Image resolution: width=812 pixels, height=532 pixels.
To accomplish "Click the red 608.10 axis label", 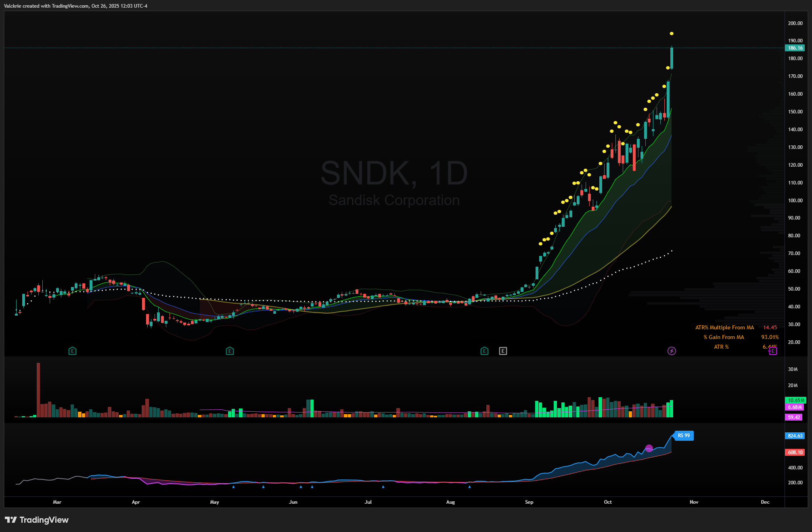I will (x=795, y=452).
